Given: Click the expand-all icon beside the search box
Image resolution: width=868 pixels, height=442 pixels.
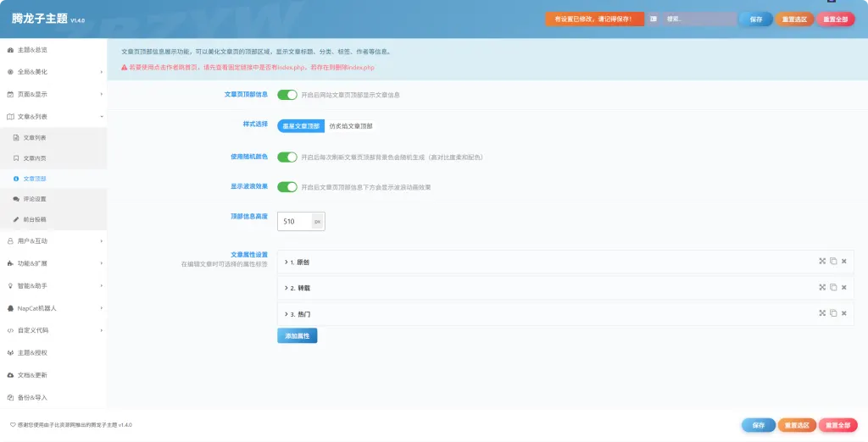Looking at the screenshot, I should click(654, 19).
